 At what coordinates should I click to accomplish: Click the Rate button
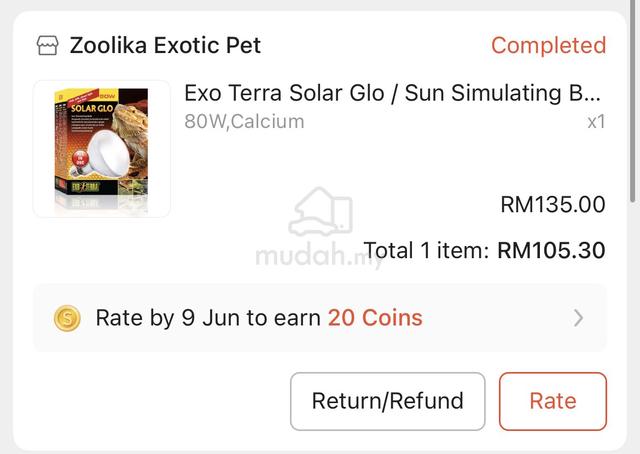(553, 401)
